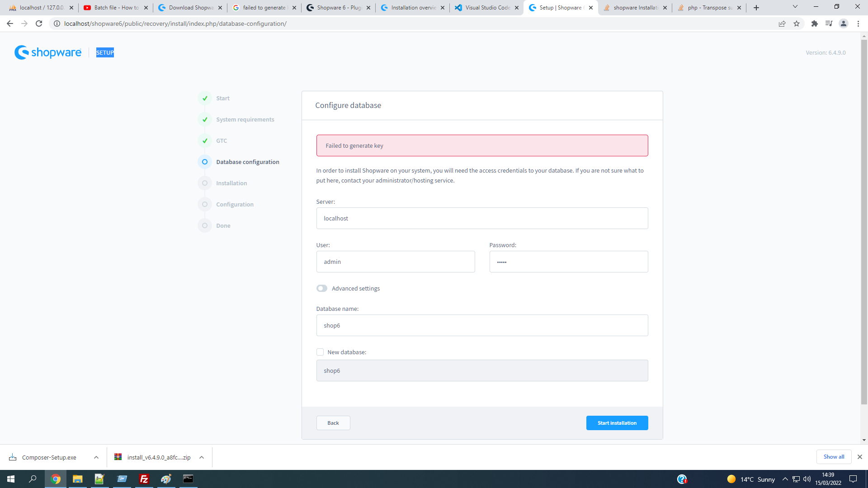Viewport: 868px width, 488px height.
Task: Go to the Start setup step
Action: click(x=222, y=98)
